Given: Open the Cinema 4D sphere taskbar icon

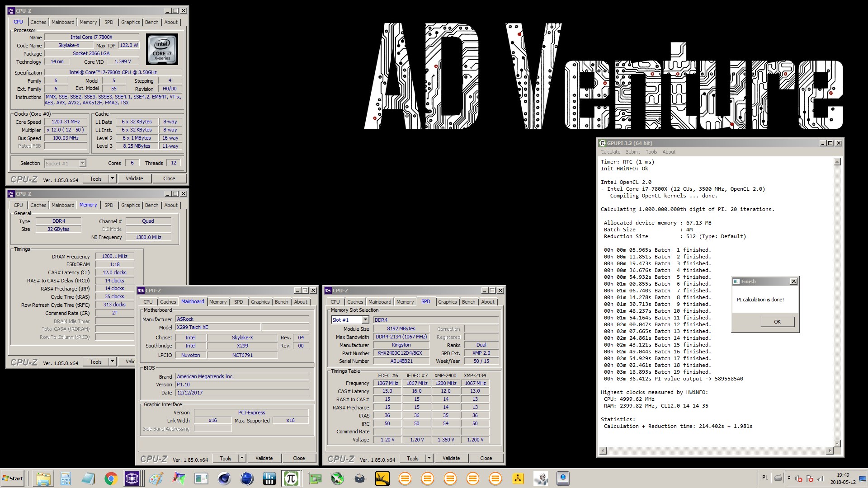Looking at the screenshot, I should pyautogui.click(x=224, y=479).
